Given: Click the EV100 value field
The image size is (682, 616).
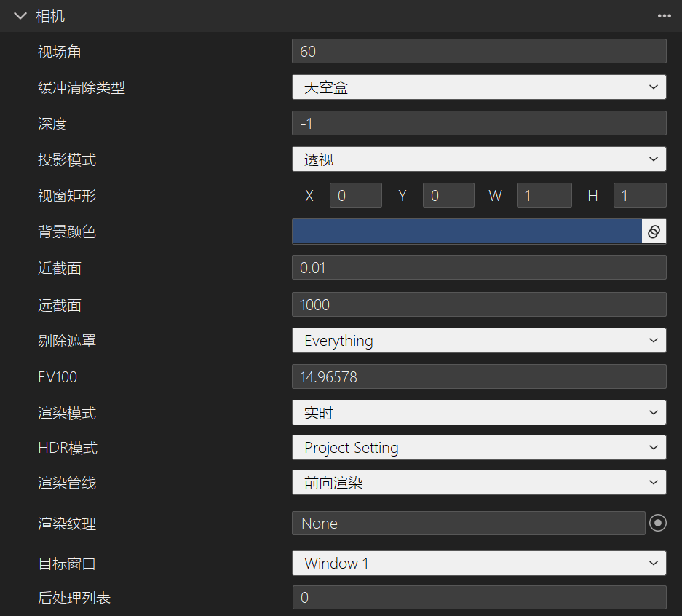Looking at the screenshot, I should click(x=479, y=376).
